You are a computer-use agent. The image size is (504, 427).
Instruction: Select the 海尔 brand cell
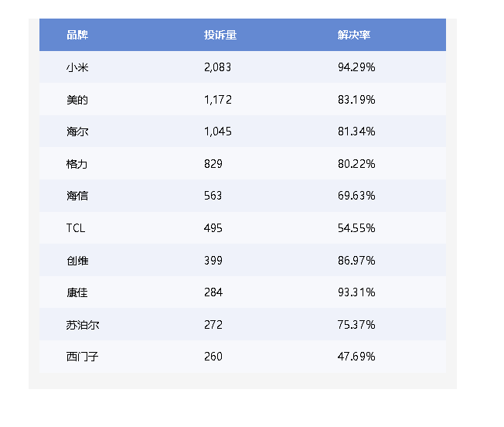pos(77,132)
